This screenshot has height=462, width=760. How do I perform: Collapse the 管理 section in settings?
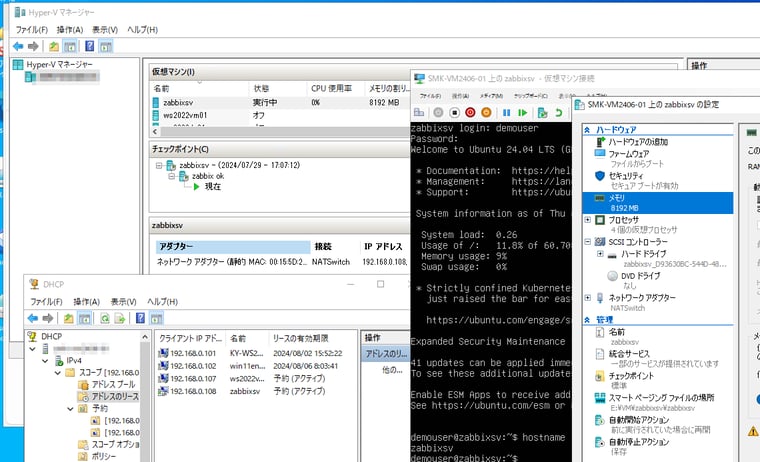(587, 320)
